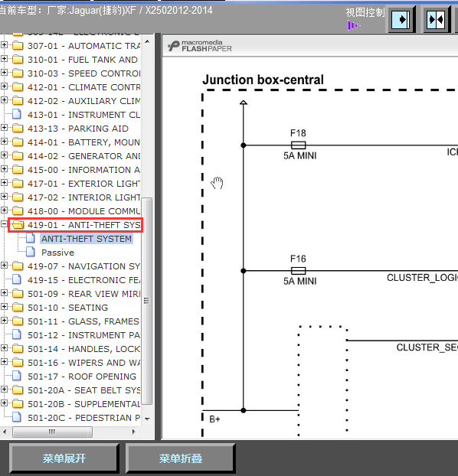458x476 pixels.
Task: Expand the 307-01 Automatic Trans node
Action: (4, 45)
